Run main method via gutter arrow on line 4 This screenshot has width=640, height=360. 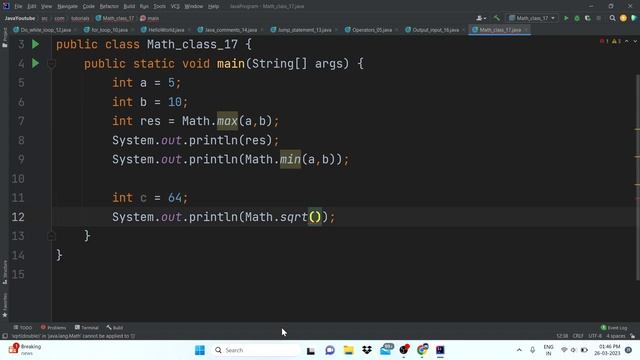click(x=36, y=63)
